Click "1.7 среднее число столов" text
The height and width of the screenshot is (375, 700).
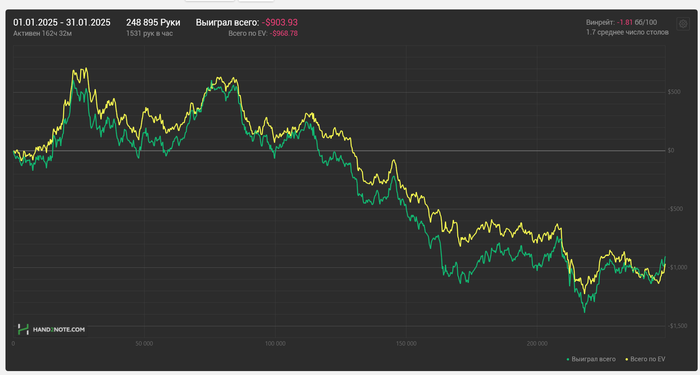627,33
